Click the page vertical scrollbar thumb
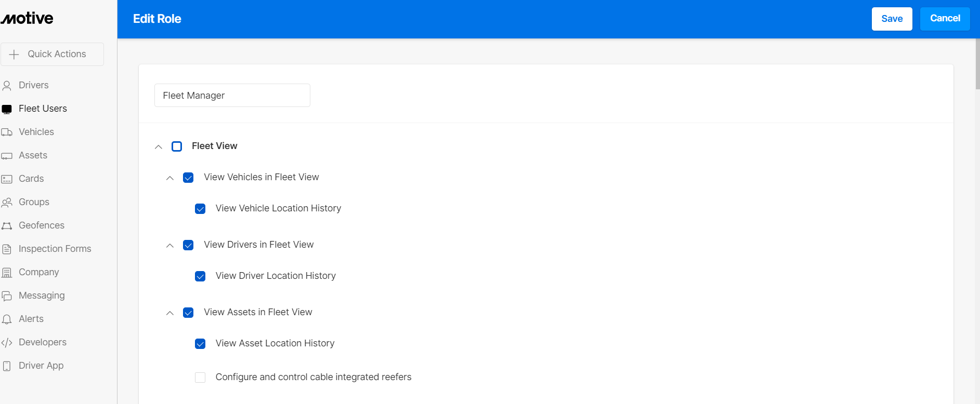Viewport: 980px width, 404px height. tap(977, 63)
